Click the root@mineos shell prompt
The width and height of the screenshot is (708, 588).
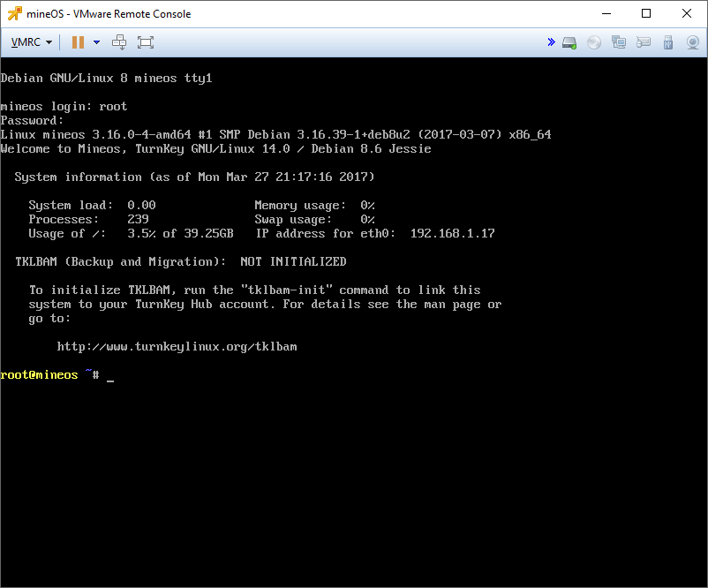[x=49, y=375]
